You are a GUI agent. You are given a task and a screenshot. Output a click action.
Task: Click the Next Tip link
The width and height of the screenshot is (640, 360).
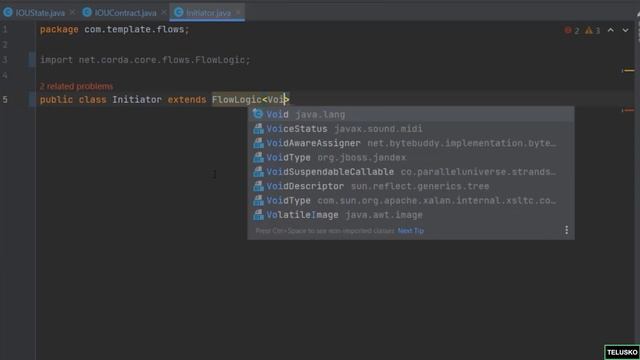pos(411,231)
